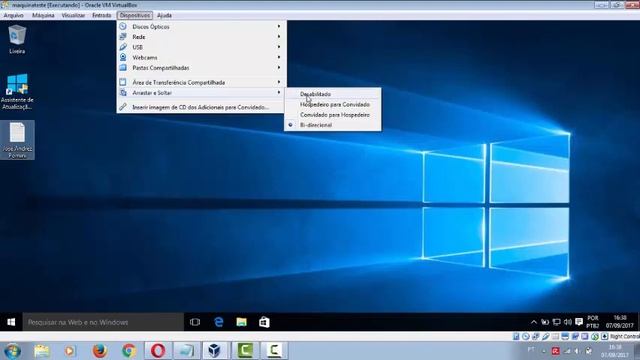Select the text file icon on desktop
This screenshot has width=640, height=360.
pos(17,140)
